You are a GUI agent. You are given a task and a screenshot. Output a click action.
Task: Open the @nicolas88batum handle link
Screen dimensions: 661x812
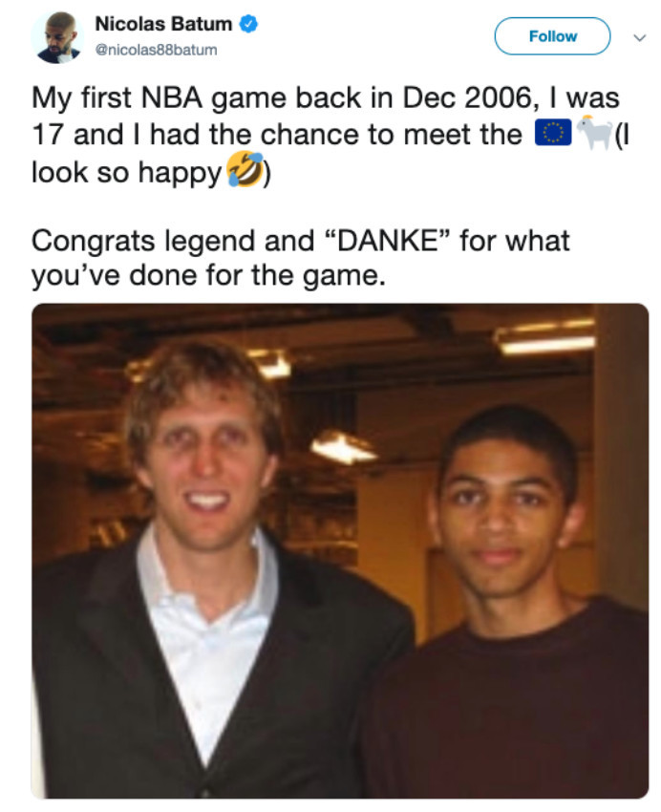pos(156,51)
